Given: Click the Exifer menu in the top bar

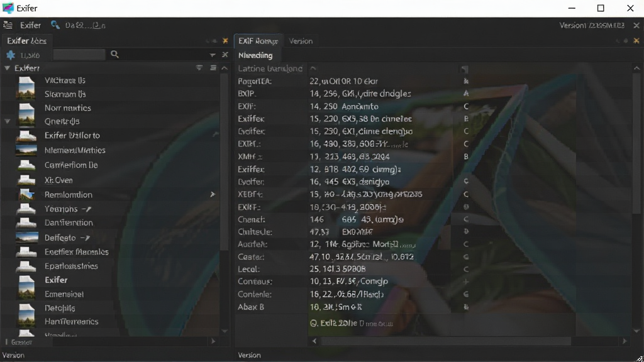Looking at the screenshot, I should pyautogui.click(x=30, y=25).
